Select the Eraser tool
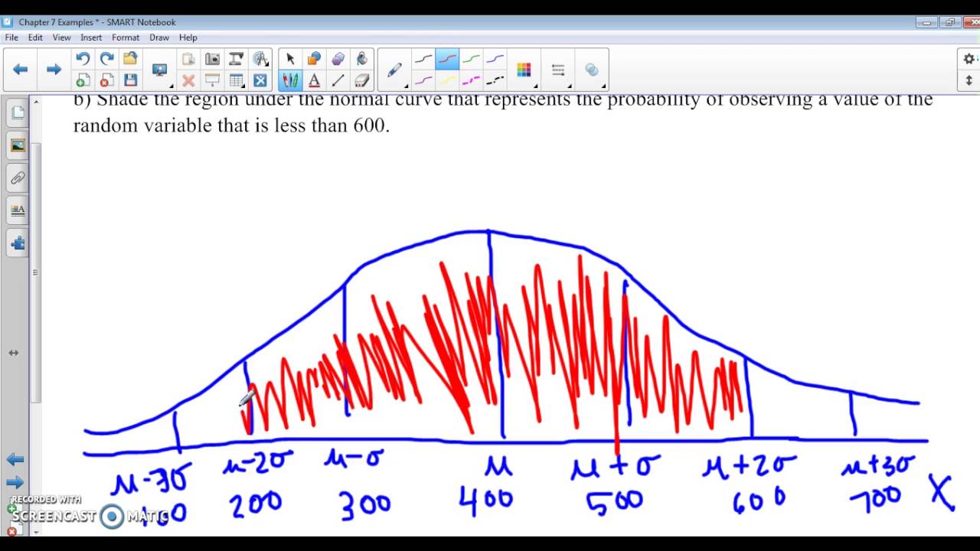Image resolution: width=980 pixels, height=551 pixels. pyautogui.click(x=361, y=80)
